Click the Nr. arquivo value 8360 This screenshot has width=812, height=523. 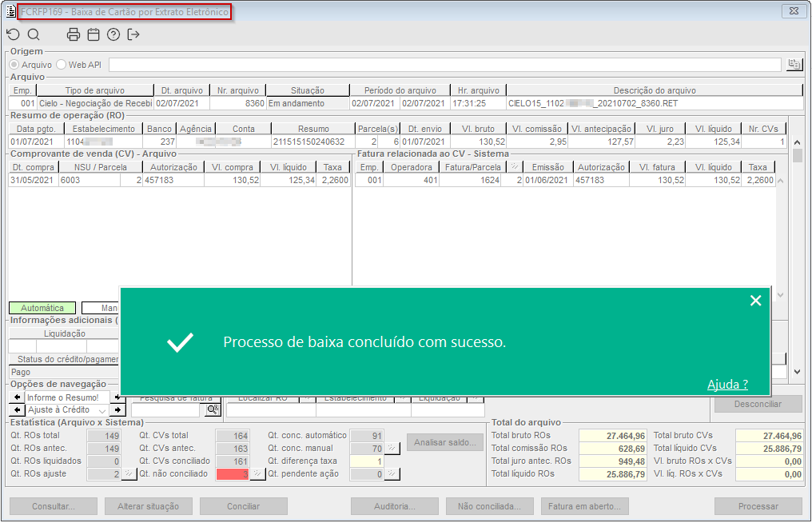[237, 103]
